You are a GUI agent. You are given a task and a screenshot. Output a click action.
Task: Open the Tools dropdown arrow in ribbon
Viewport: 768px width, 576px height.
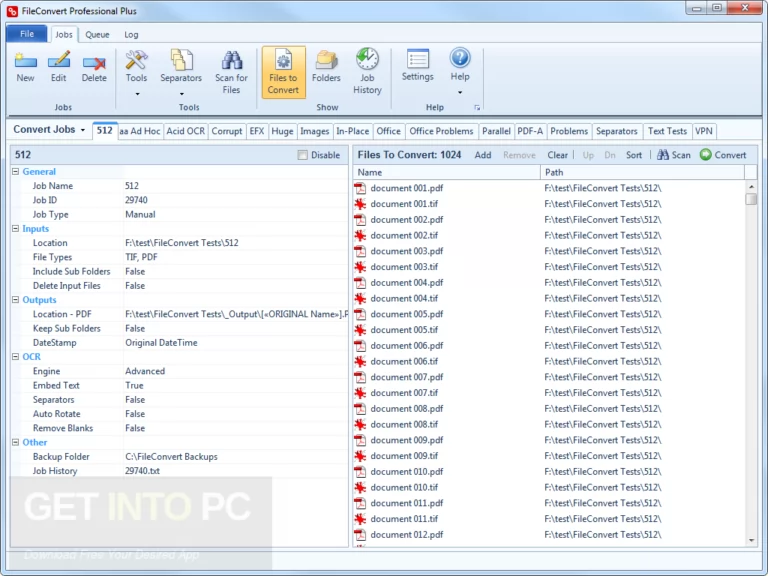tap(137, 94)
